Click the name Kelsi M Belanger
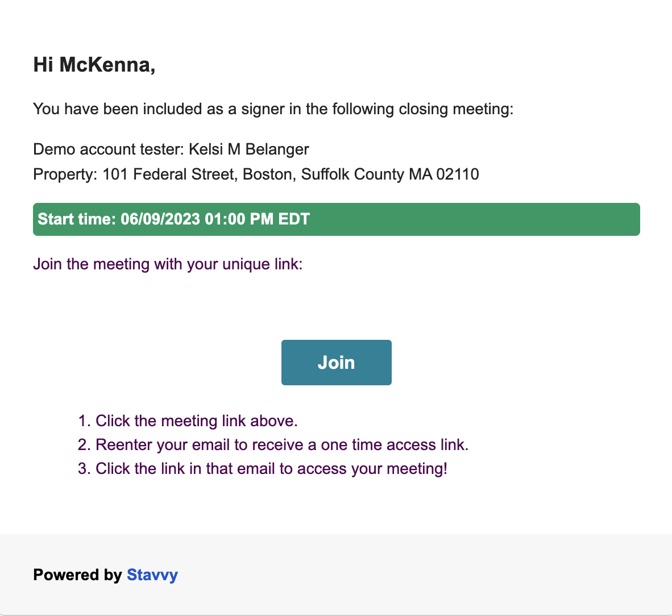The width and height of the screenshot is (672, 616). tap(249, 149)
